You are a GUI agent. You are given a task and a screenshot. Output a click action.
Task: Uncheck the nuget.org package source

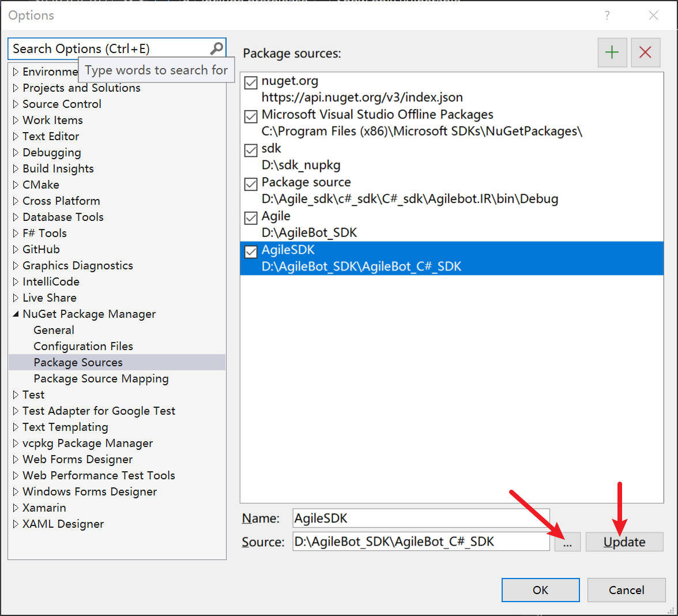tap(251, 83)
